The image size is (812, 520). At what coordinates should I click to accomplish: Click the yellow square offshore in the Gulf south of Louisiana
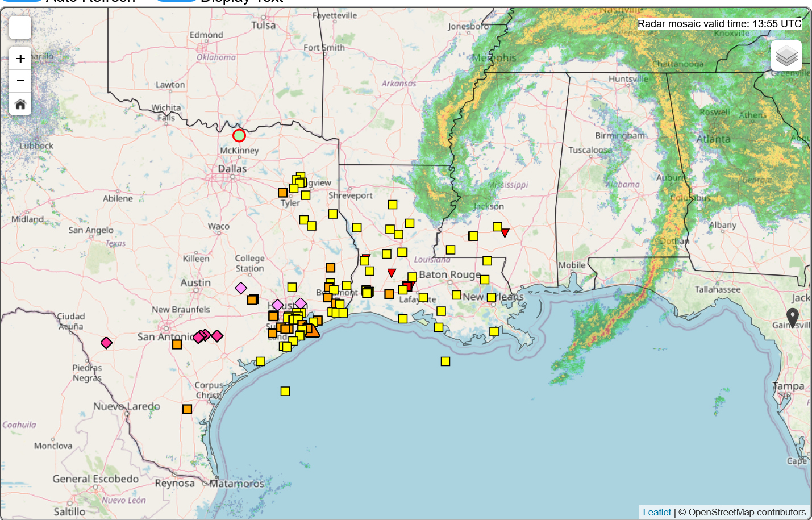coord(445,361)
